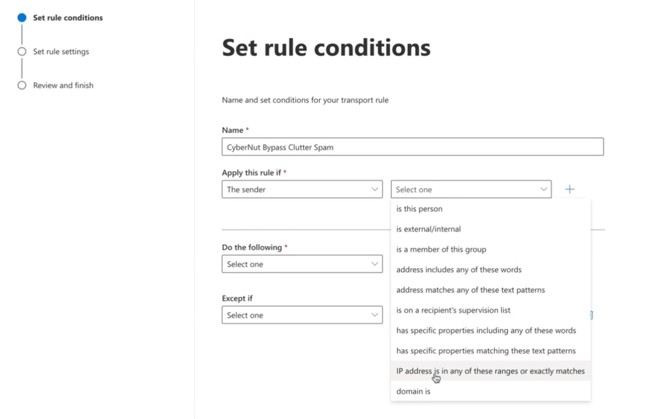Pick 'address includes any of these words'
This screenshot has width=650, height=419.
(459, 270)
